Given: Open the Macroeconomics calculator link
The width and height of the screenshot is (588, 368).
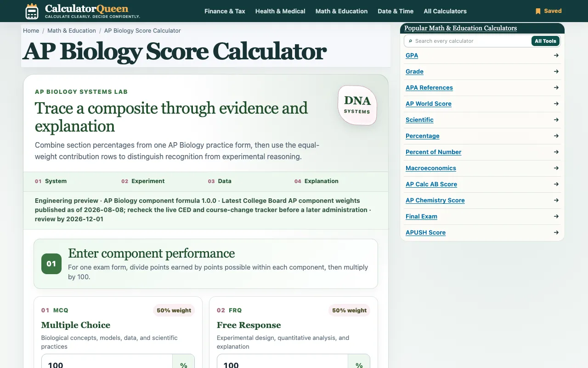Looking at the screenshot, I should tap(431, 168).
